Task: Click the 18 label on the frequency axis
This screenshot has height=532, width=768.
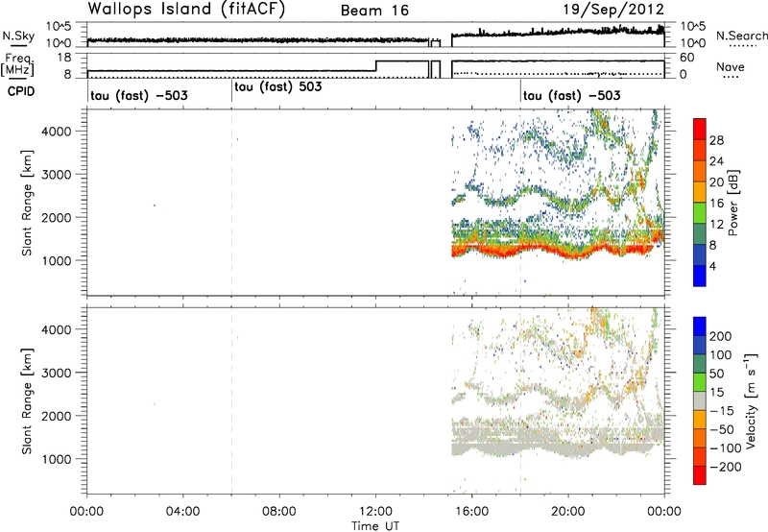Action: 64,58
